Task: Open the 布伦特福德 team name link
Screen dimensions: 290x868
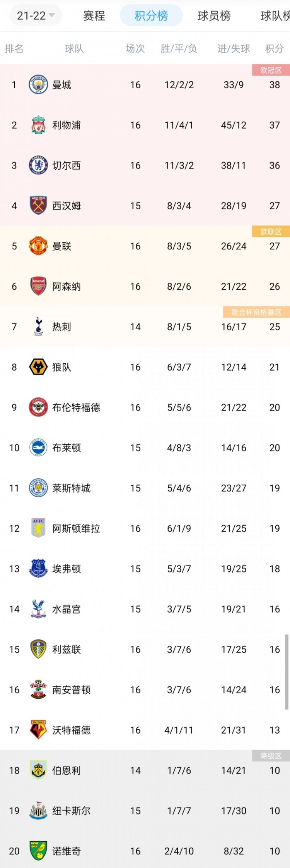Action: click(x=76, y=407)
